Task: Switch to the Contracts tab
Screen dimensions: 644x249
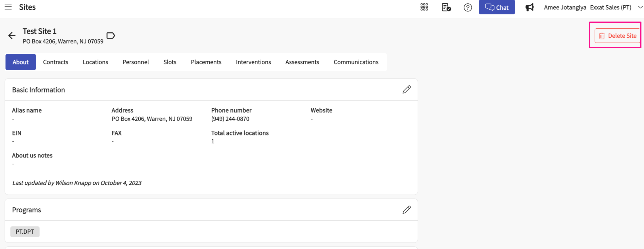Action: 56,62
